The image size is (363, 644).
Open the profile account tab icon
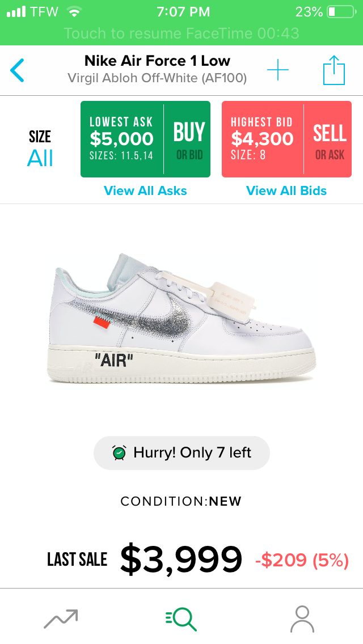(x=302, y=619)
